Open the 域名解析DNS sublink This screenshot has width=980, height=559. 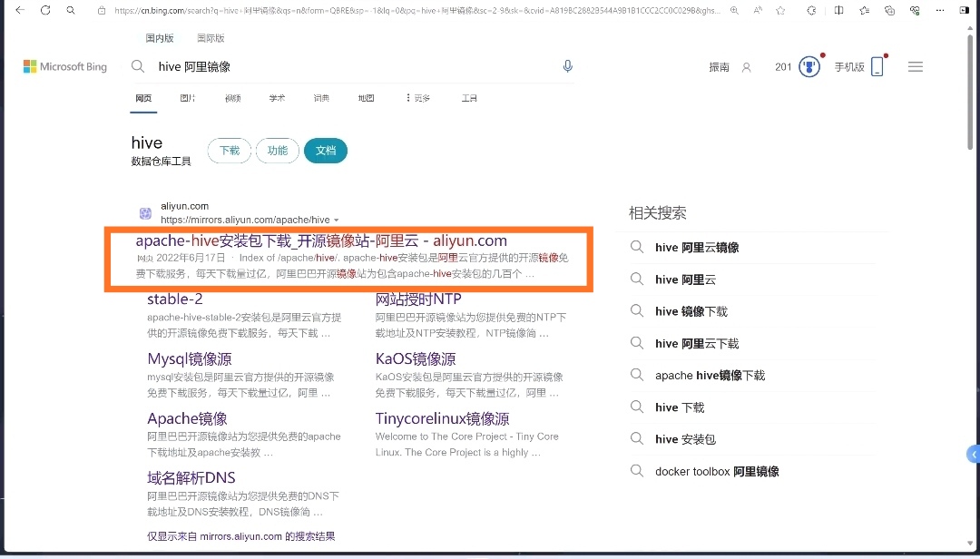pyautogui.click(x=191, y=477)
